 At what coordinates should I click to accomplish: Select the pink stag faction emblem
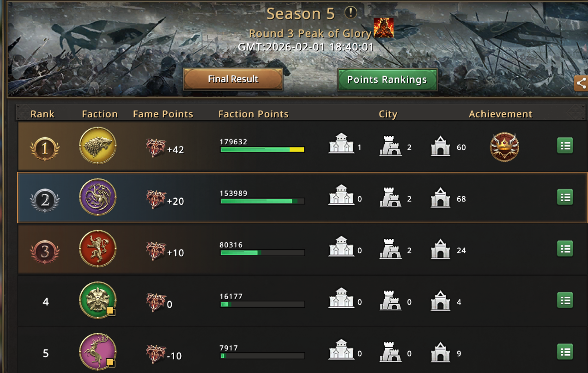click(98, 352)
